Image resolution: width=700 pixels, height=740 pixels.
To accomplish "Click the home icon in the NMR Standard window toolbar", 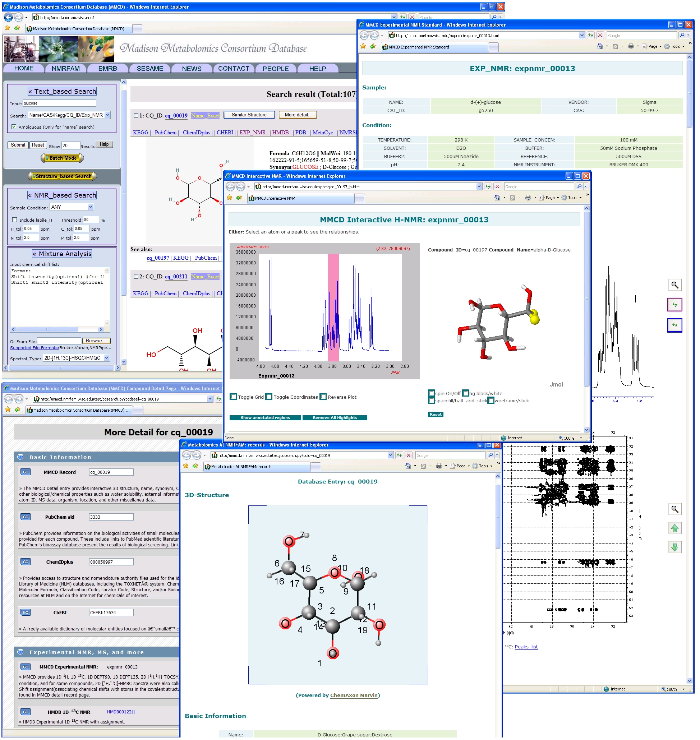I will click(600, 46).
